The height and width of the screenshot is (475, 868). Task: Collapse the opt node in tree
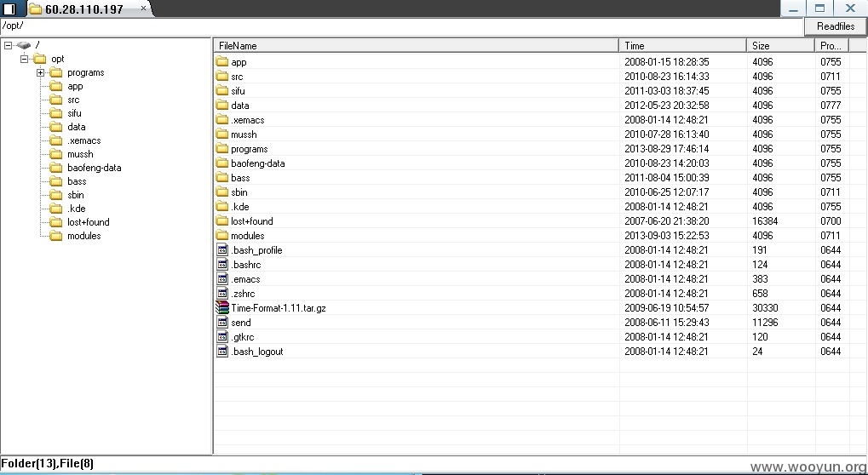pos(25,59)
